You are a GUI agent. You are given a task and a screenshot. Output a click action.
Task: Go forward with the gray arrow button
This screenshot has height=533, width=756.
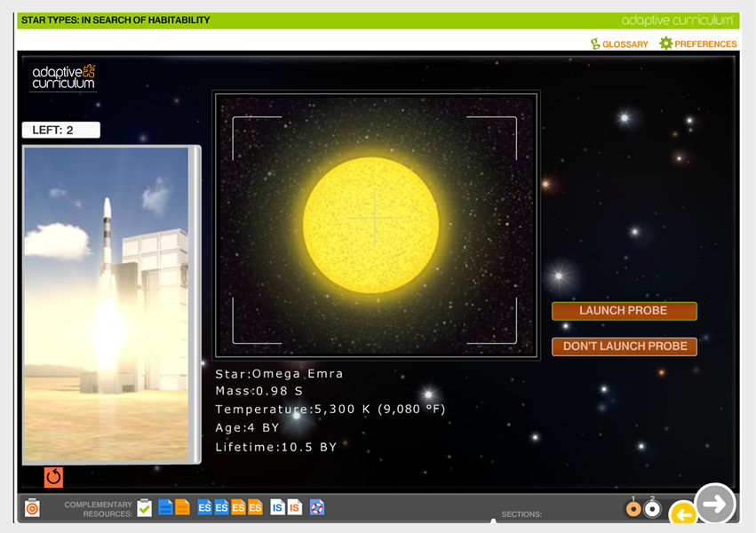(714, 504)
